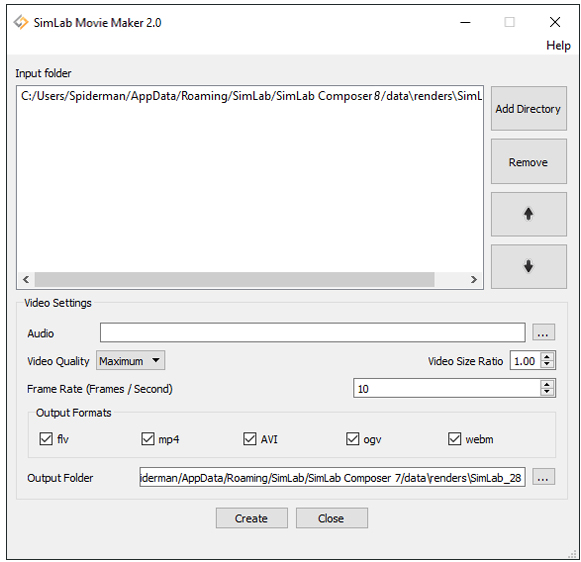The image size is (581, 562).
Task: Toggle the webm output format checkbox
Action: (455, 439)
